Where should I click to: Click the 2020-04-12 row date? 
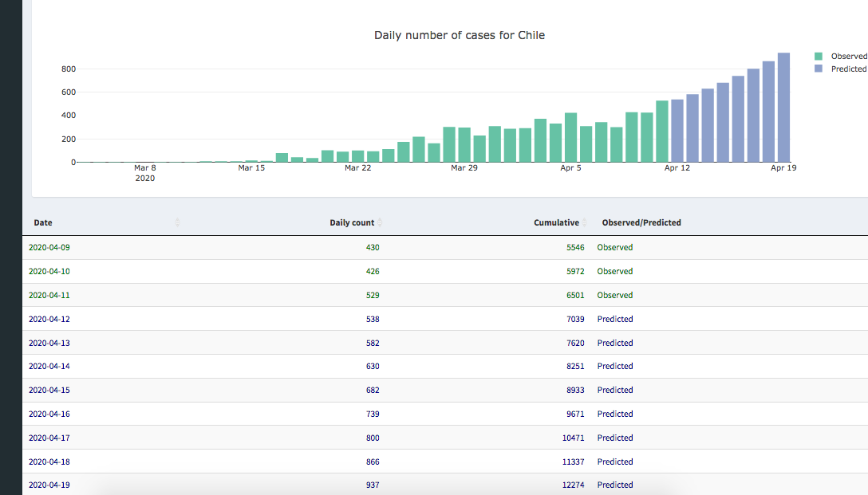pos(49,320)
